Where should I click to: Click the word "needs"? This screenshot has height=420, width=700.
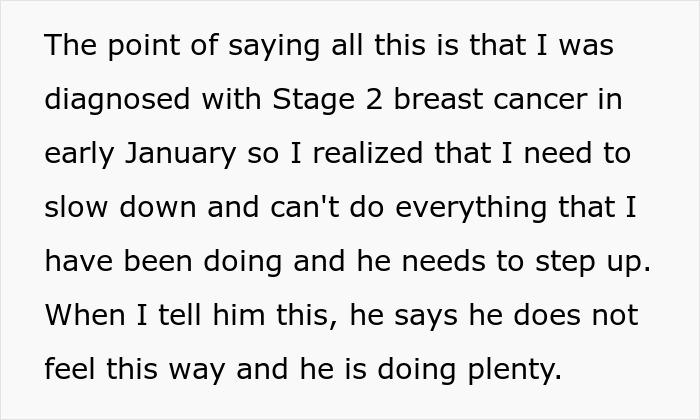443,262
